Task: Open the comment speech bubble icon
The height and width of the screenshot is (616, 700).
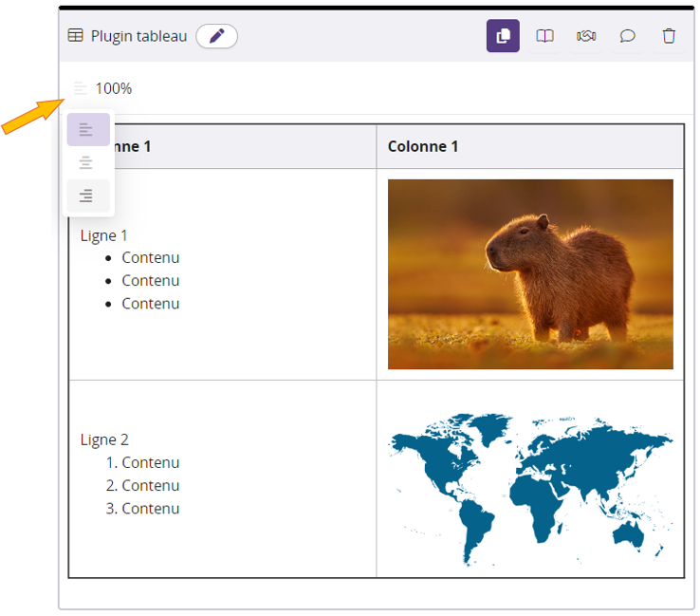Action: point(627,36)
